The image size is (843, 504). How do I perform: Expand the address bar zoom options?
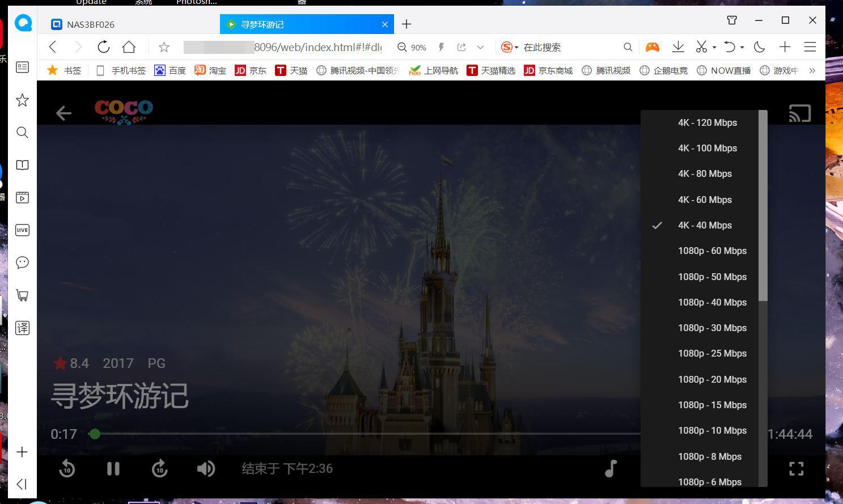click(x=481, y=47)
